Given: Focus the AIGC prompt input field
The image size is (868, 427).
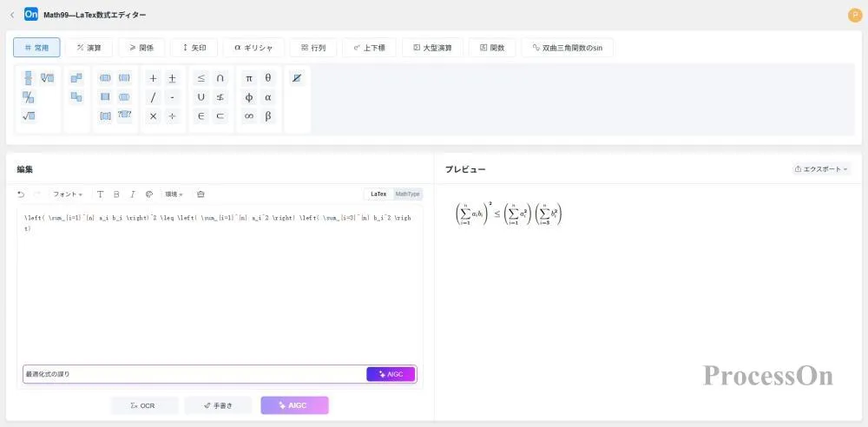Looking at the screenshot, I should (x=194, y=374).
